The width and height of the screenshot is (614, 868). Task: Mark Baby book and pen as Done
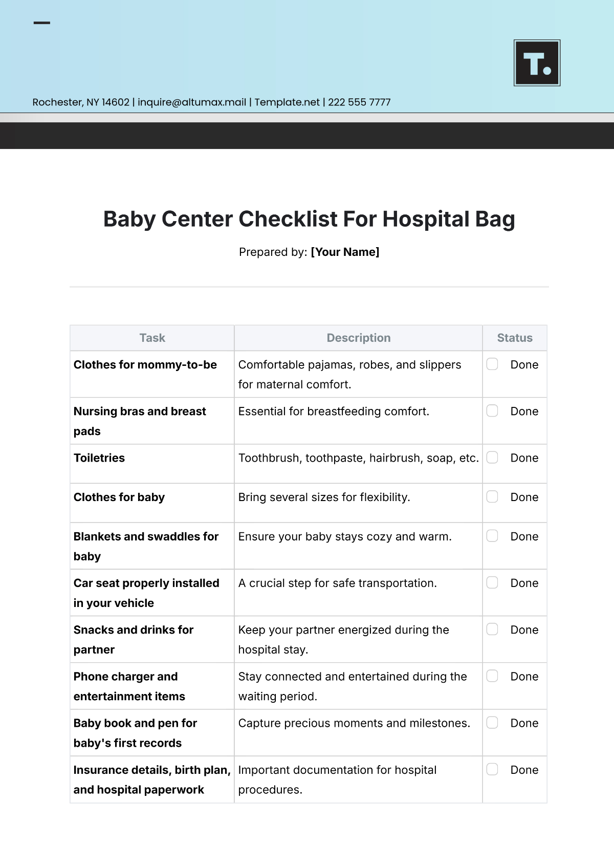(492, 722)
